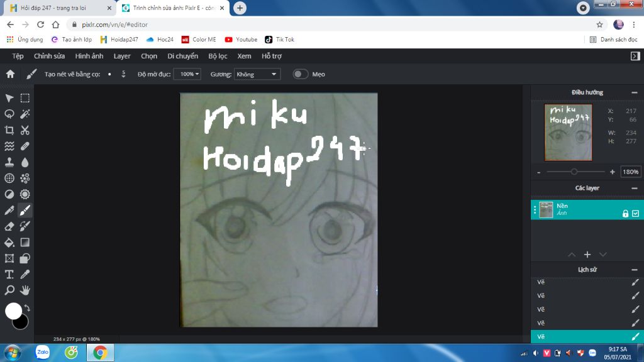
Task: Open the Xem menu
Action: point(244,56)
